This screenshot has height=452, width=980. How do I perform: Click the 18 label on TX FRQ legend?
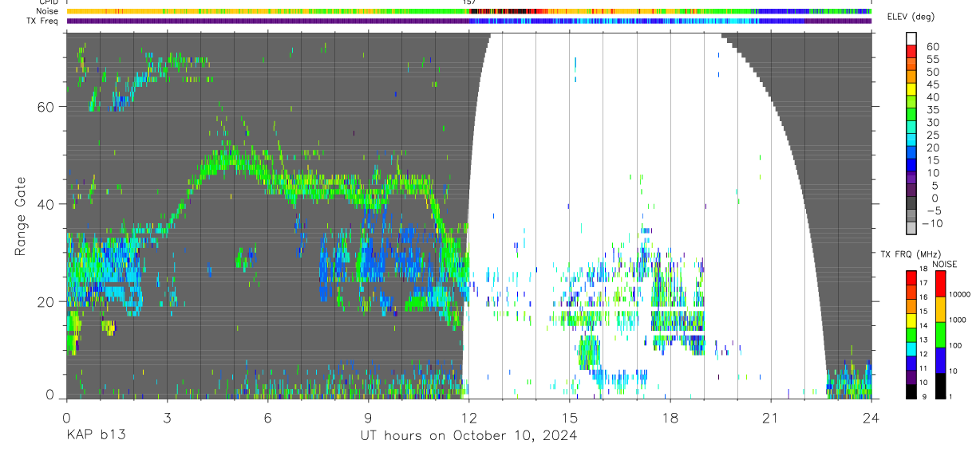click(x=924, y=269)
